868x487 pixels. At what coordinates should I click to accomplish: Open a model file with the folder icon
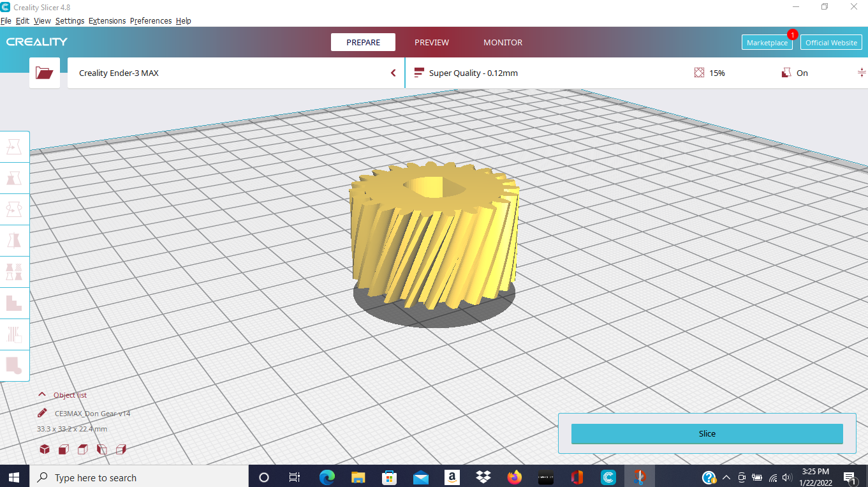pyautogui.click(x=44, y=72)
